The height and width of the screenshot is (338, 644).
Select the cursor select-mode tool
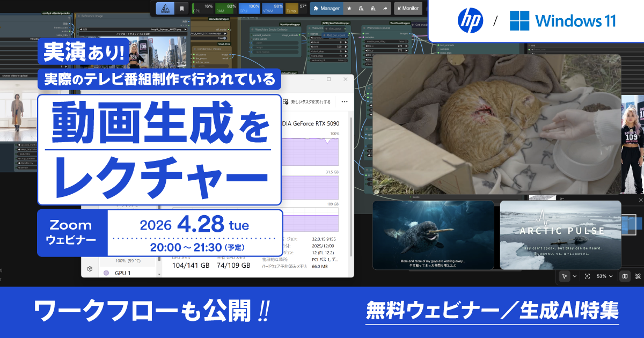(x=564, y=276)
